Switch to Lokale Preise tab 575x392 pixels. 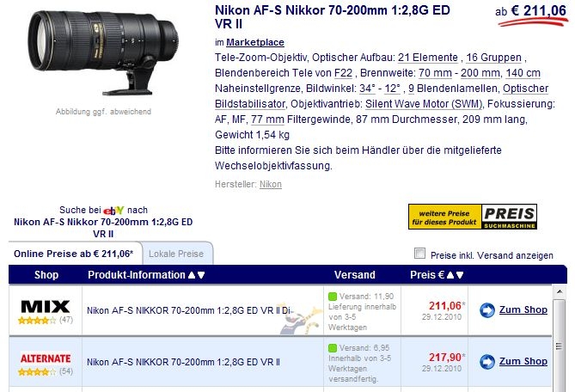tap(176, 254)
